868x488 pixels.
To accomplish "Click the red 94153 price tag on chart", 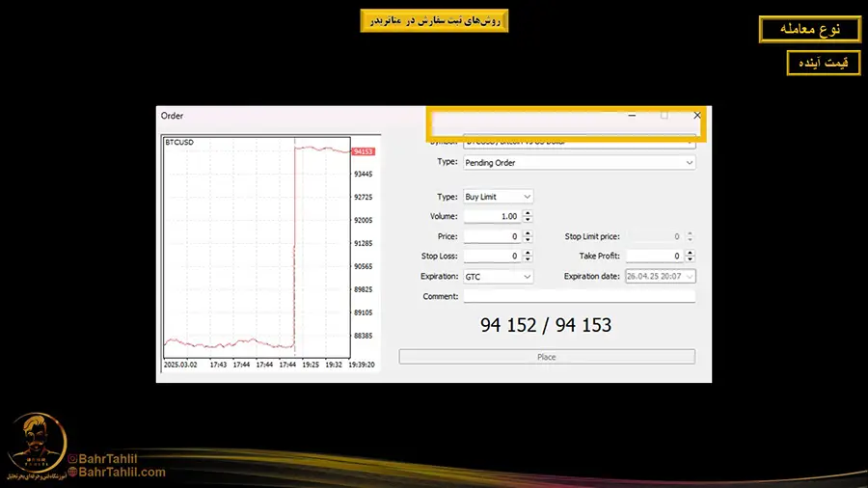I will coord(363,151).
